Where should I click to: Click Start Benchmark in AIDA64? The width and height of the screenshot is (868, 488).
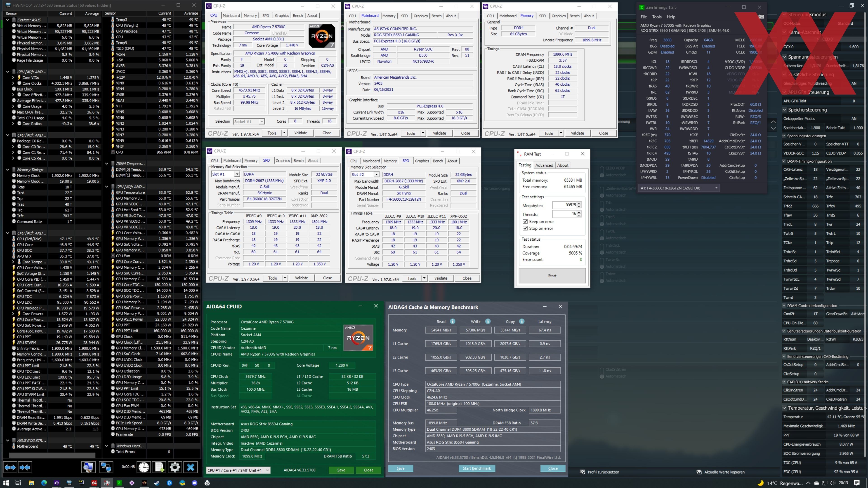476,468
